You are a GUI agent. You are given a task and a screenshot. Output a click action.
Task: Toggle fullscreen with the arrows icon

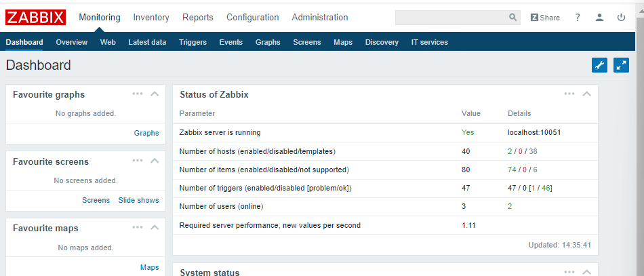coord(622,65)
